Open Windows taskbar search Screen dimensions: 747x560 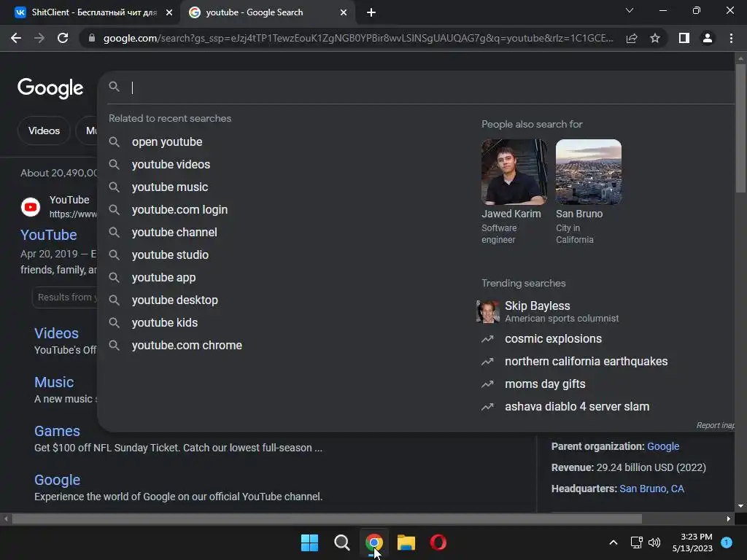(x=341, y=542)
